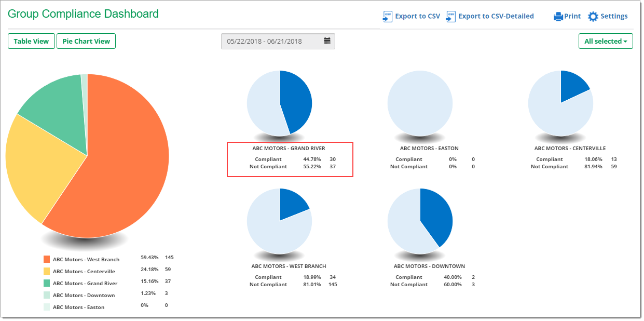
Task: Click 'ABC Motors - Centerville' legend label
Action: pos(84,271)
